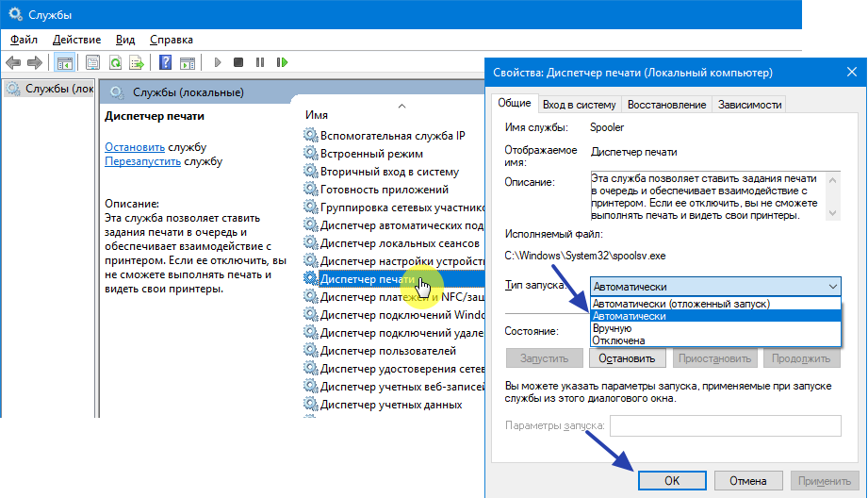
Task: Select 'Отключена' startup type
Action: (x=618, y=340)
